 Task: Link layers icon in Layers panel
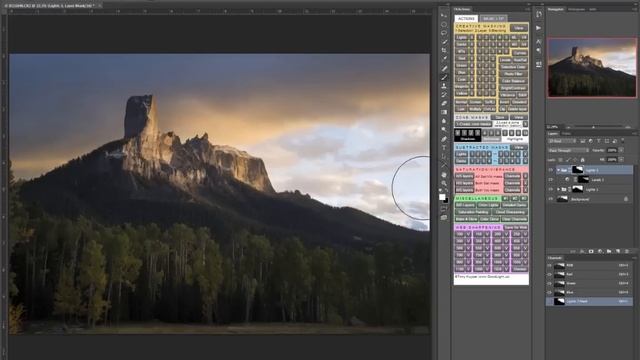[573, 251]
